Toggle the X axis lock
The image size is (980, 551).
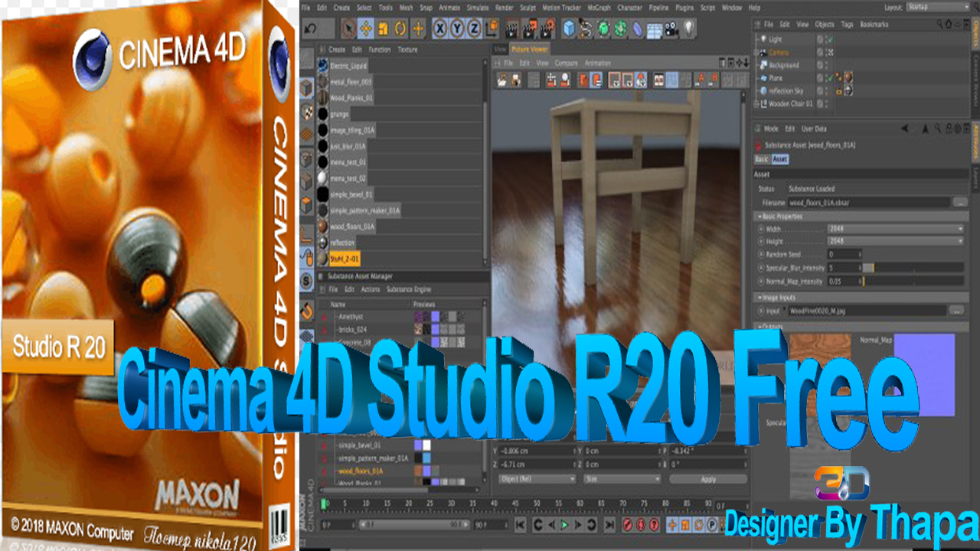point(439,29)
